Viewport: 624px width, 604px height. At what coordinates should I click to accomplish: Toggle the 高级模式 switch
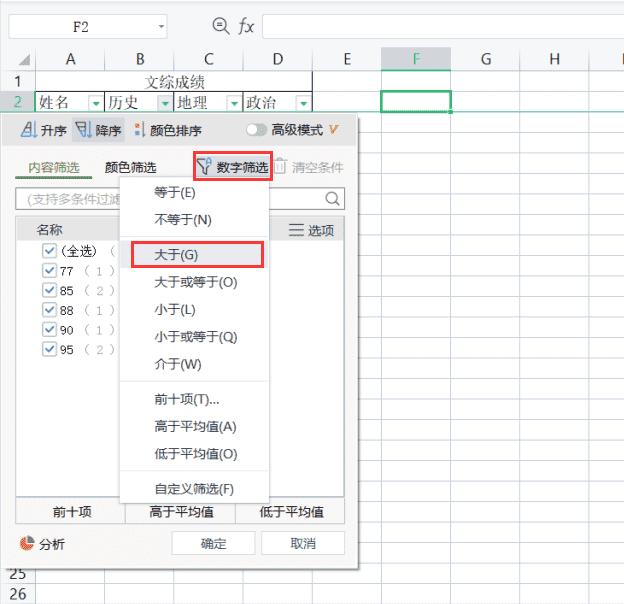(256, 130)
